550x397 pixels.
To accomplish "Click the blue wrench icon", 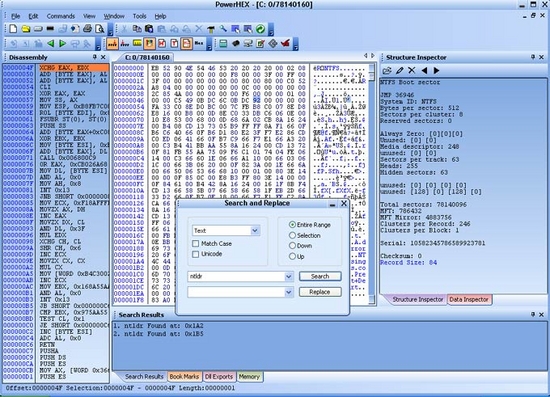I will (223, 29).
